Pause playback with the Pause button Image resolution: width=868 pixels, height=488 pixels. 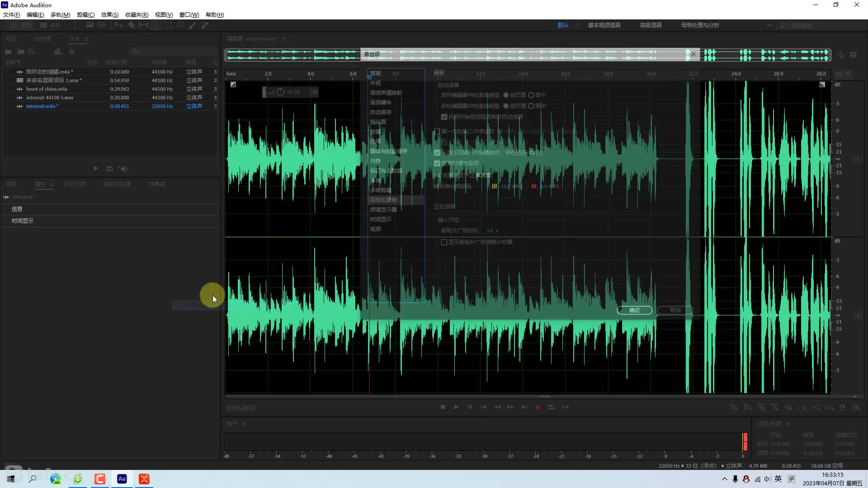point(470,407)
